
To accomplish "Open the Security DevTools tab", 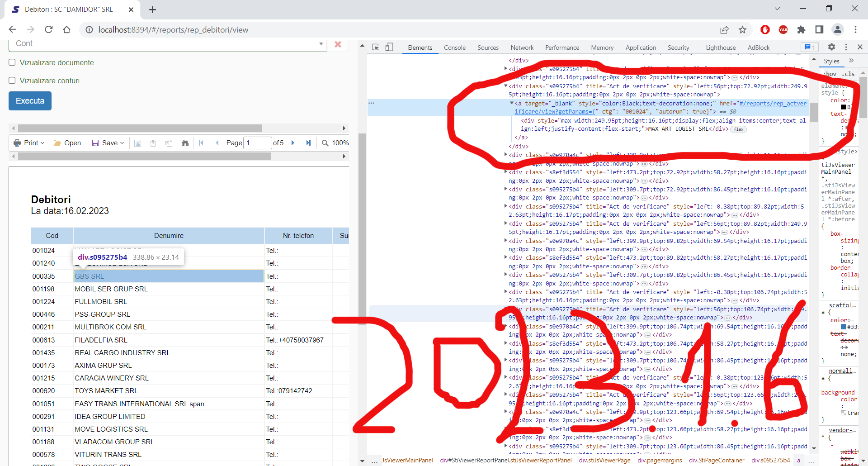I will point(678,48).
